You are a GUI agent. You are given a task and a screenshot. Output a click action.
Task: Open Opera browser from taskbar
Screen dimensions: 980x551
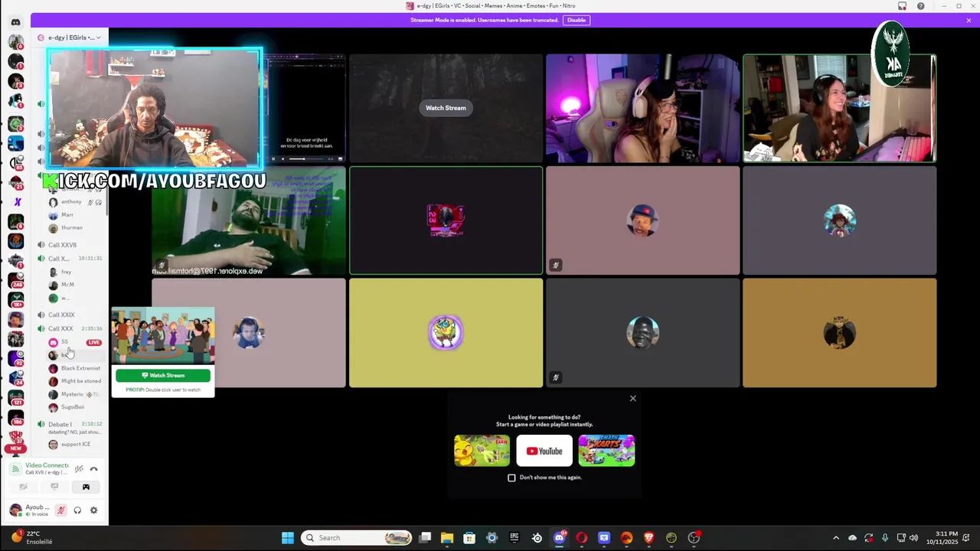coord(582,538)
